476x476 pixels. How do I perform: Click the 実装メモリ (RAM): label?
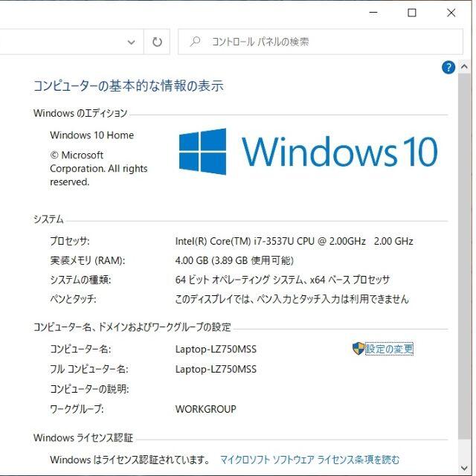click(x=88, y=260)
